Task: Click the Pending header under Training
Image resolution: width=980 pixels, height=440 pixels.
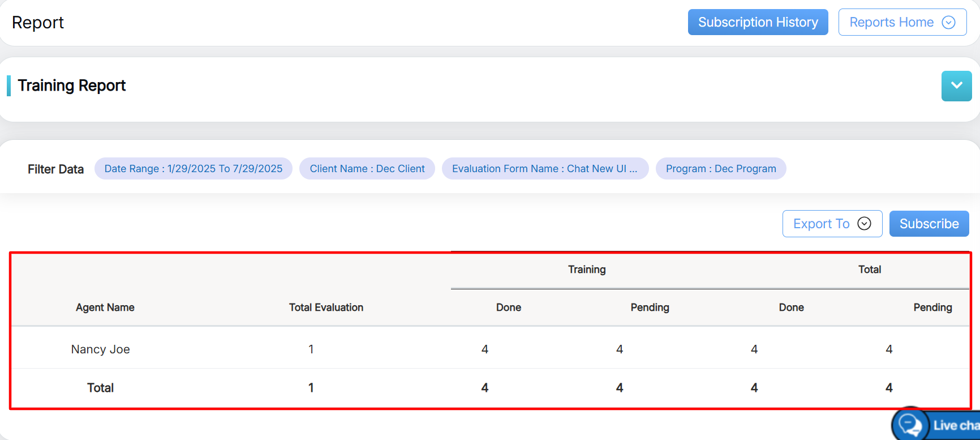Action: click(650, 307)
